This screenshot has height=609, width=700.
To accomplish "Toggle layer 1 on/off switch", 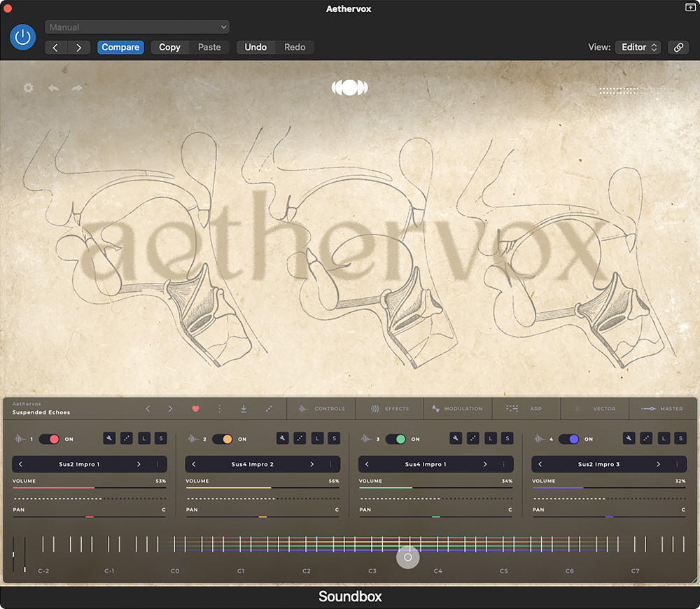I will pos(49,439).
